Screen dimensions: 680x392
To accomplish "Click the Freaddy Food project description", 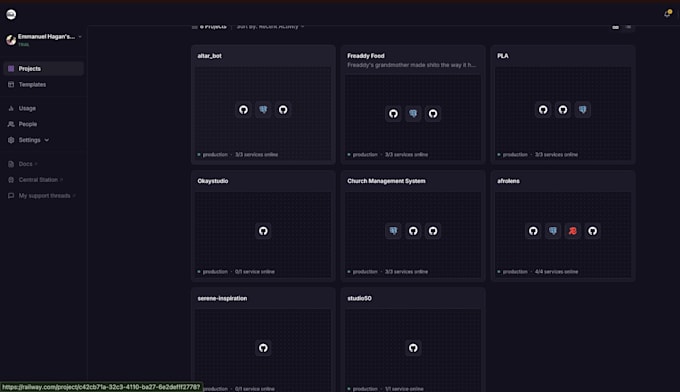I will 412,65.
